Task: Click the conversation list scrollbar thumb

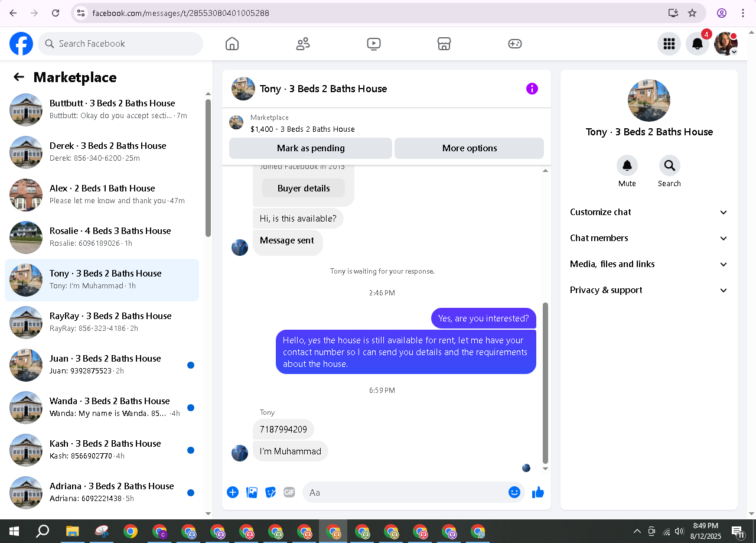Action: [x=208, y=168]
